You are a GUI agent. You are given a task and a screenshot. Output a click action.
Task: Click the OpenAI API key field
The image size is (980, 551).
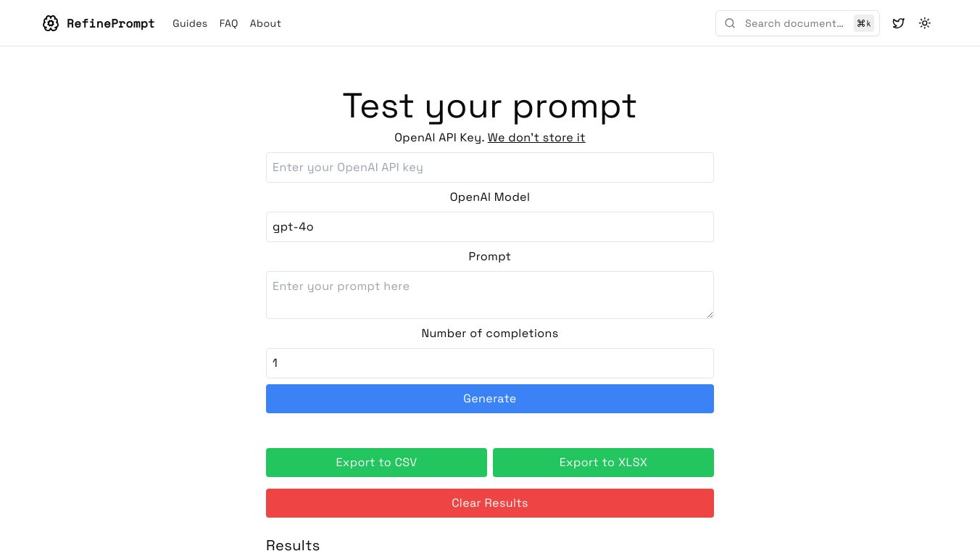489,167
